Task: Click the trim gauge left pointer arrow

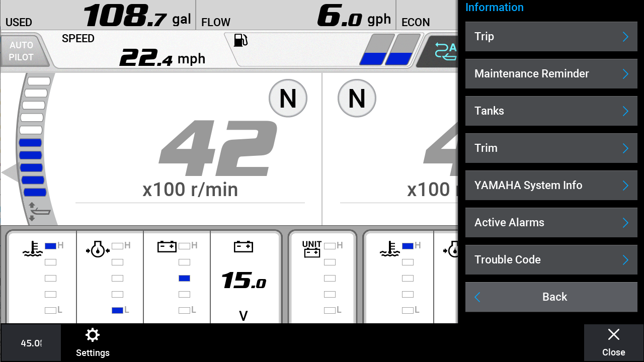Action: pos(10,173)
